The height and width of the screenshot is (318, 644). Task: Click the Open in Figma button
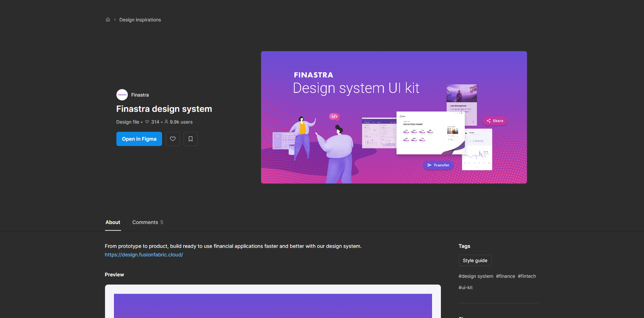click(139, 139)
